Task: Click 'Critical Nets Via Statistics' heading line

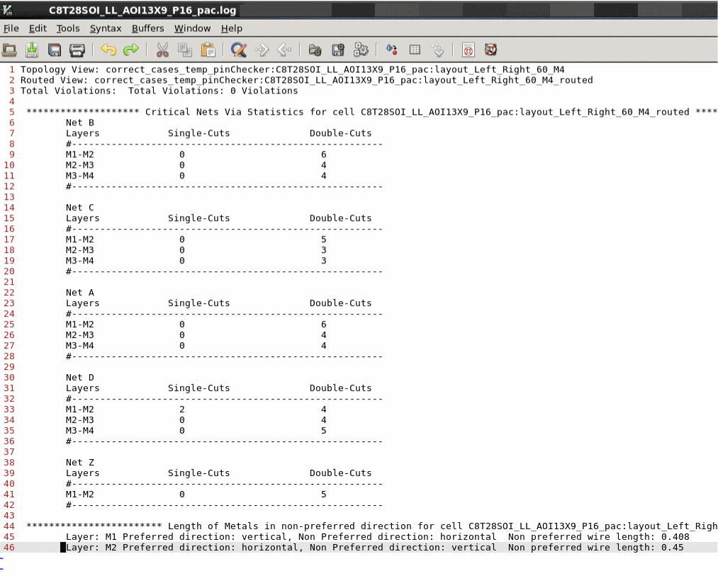Action: (371, 112)
